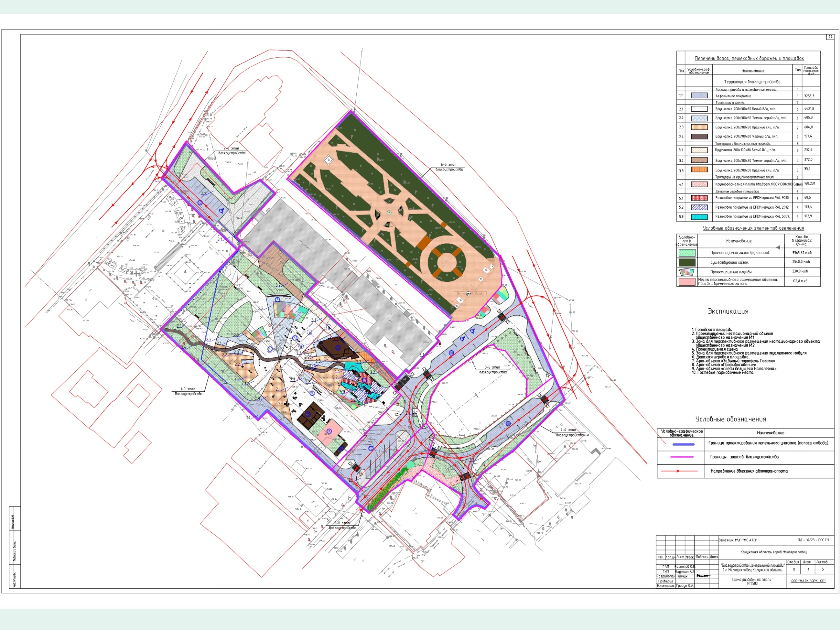Click the area value 160,231
Viewport: 840px width, 630px height.
point(810,184)
